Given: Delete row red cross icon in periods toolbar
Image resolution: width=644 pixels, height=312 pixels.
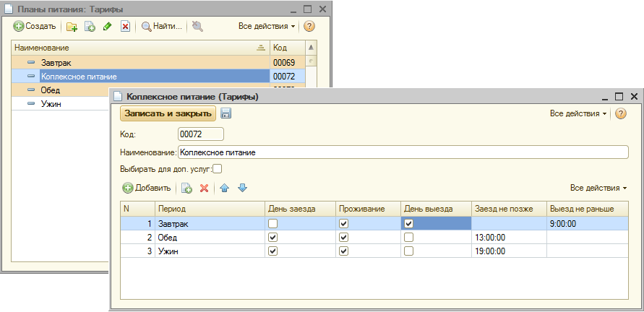Looking at the screenshot, I should point(204,188).
